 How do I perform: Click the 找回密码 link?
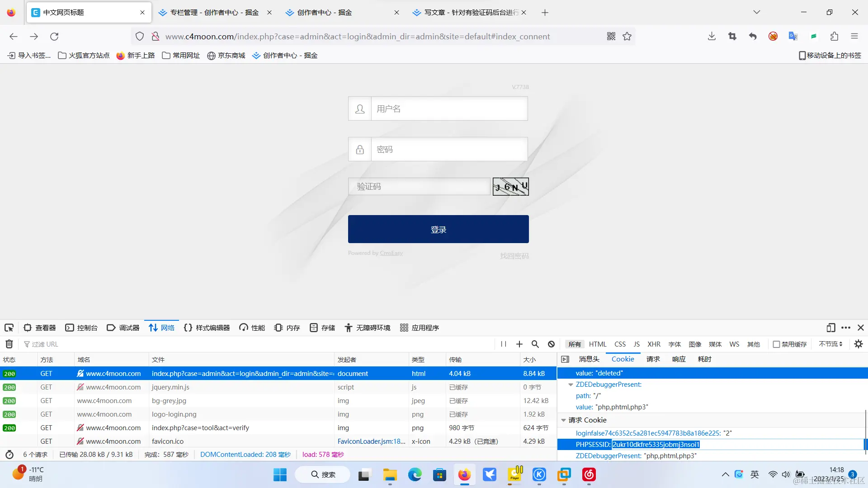(x=514, y=256)
